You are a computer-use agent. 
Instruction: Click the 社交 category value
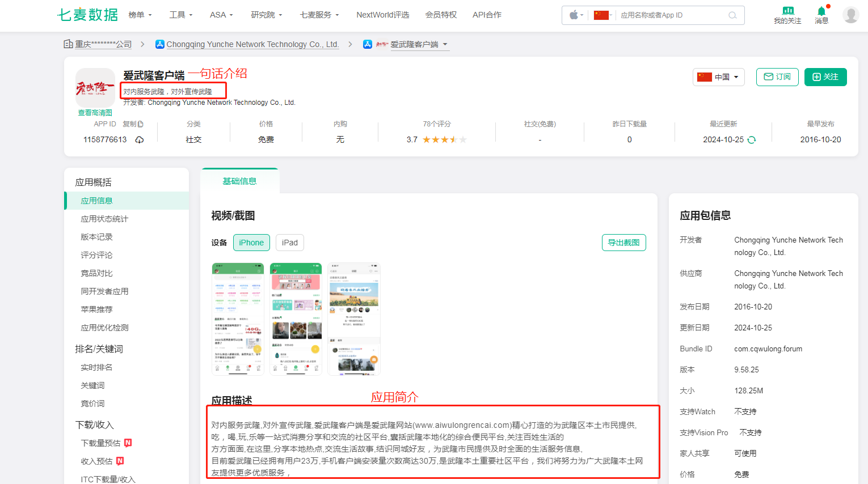pos(193,139)
